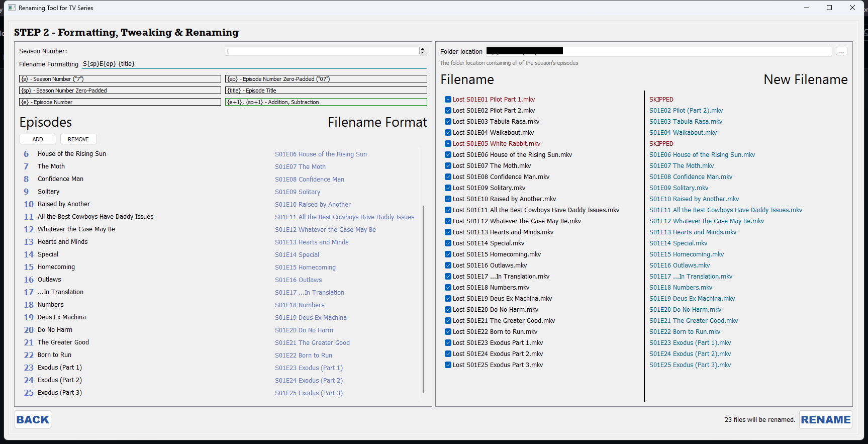Toggle checkbox for Lost S01E14 Special.mkv
868x444 pixels.
click(448, 243)
